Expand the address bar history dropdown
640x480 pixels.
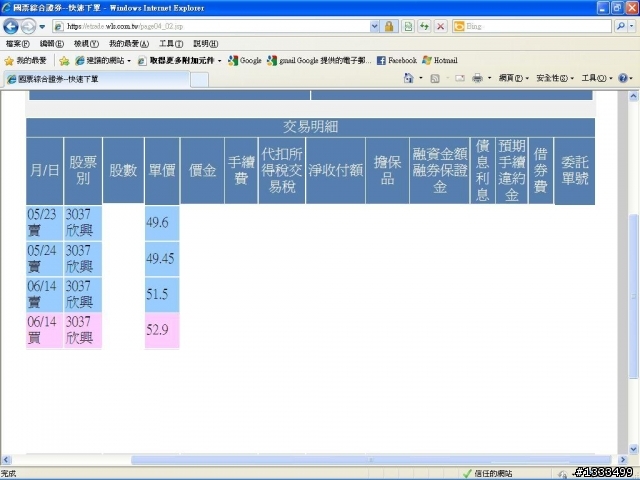[374, 27]
